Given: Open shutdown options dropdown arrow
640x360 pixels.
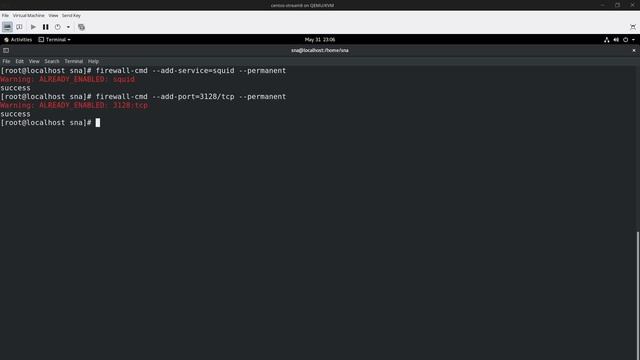Looking at the screenshot, I should [68, 27].
